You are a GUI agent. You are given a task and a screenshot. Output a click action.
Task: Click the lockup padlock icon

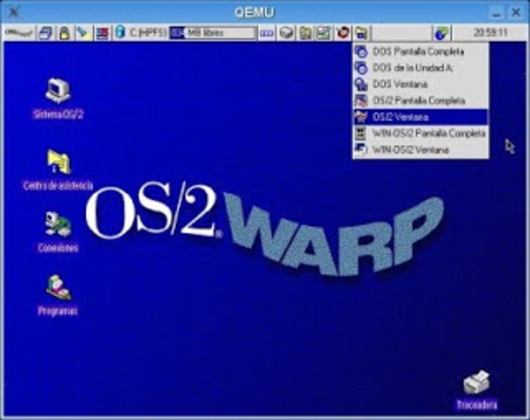[65, 33]
